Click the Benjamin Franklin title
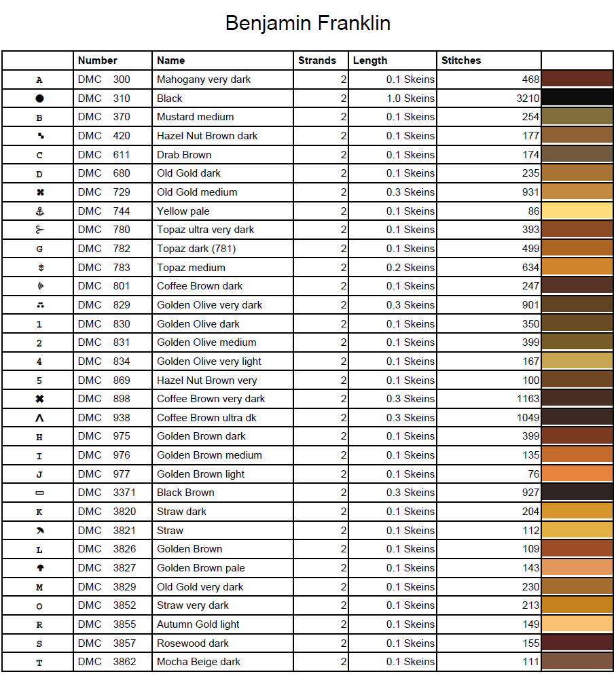 [308, 24]
